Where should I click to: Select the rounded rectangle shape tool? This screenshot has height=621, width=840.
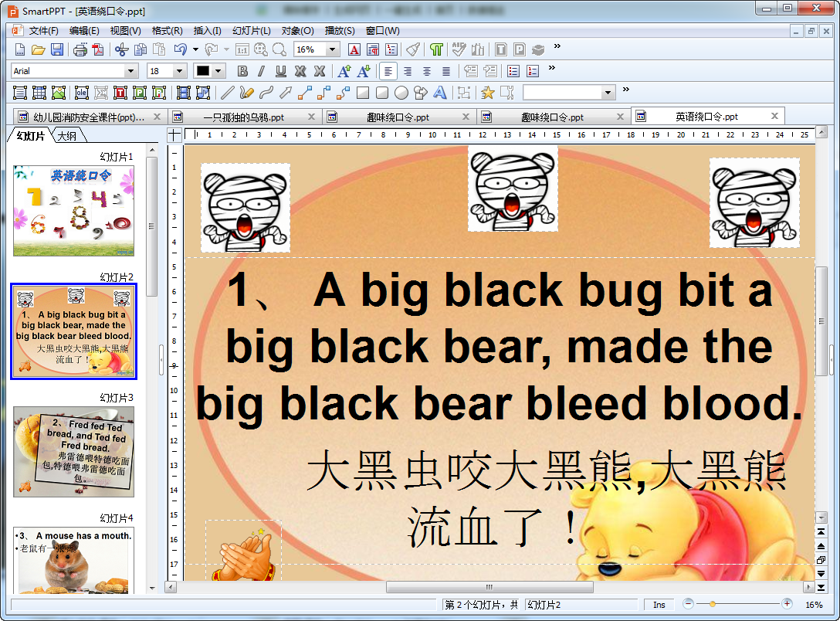click(382, 93)
